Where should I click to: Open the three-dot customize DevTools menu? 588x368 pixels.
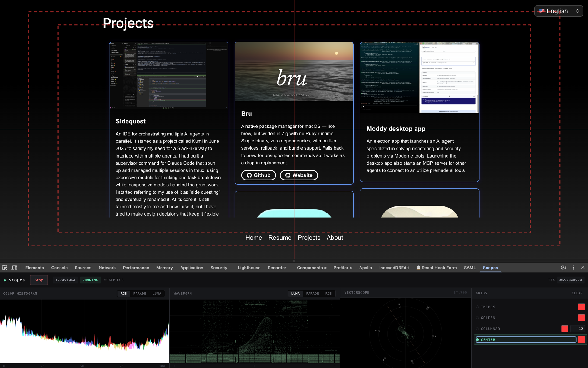point(573,268)
